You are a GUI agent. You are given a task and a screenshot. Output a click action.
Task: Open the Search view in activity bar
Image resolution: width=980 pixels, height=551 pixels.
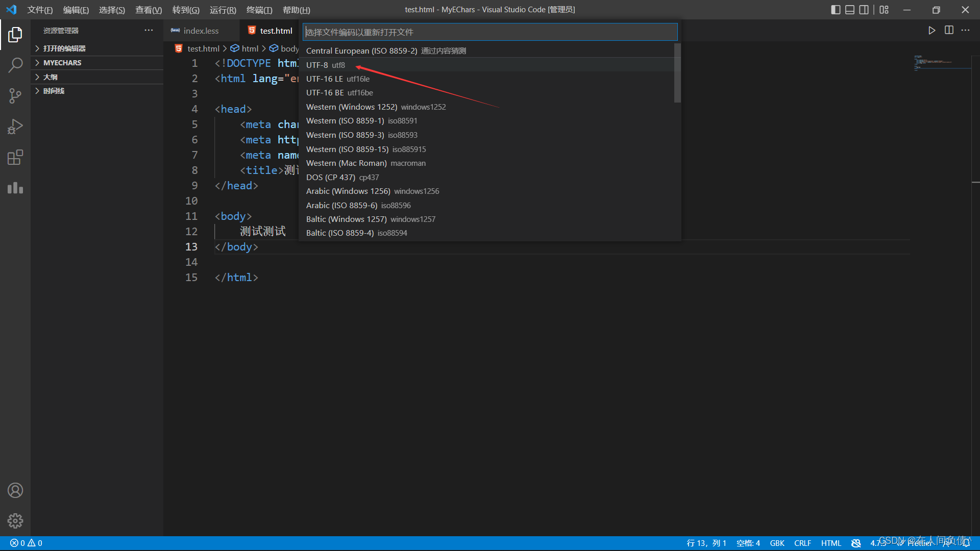(15, 65)
